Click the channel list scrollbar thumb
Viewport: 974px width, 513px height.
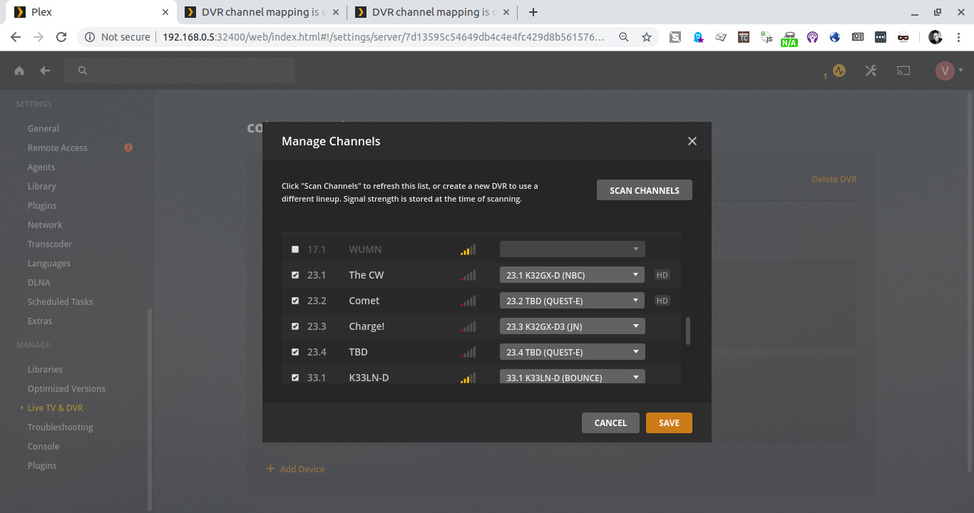point(688,331)
